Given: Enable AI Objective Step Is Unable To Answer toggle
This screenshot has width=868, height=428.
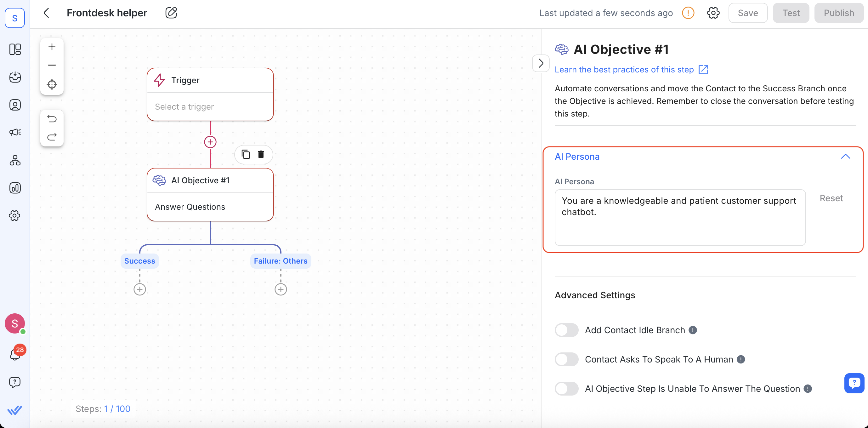Looking at the screenshot, I should tap(566, 389).
